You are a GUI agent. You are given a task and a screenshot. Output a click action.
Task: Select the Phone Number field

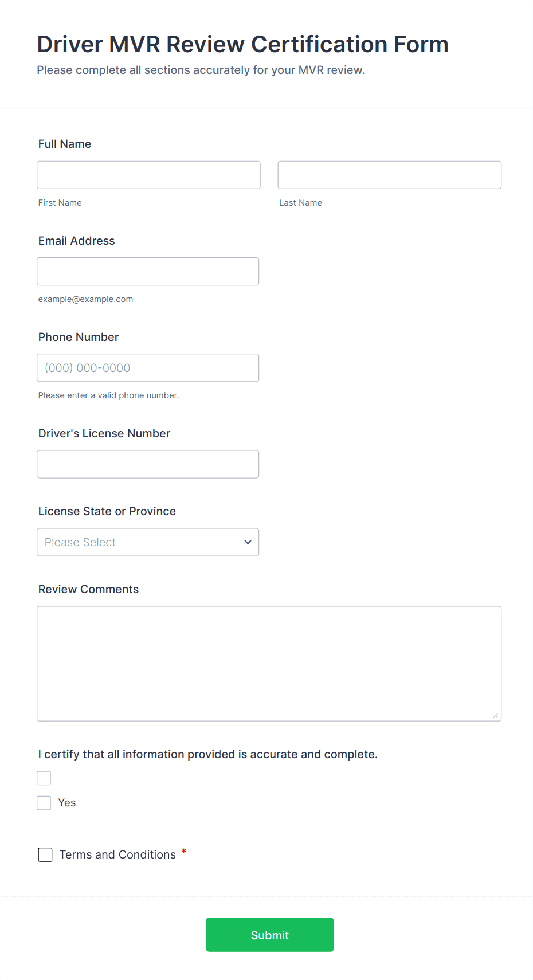148,368
